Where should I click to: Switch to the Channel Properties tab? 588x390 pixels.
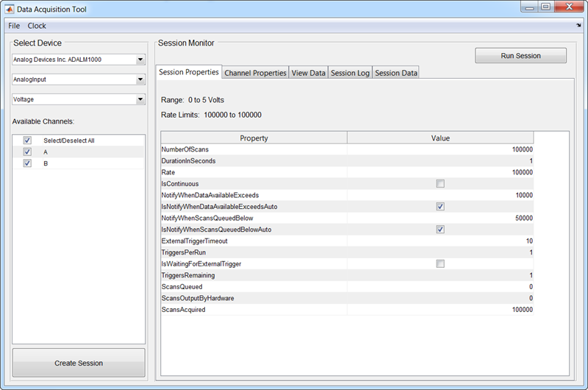coord(255,73)
